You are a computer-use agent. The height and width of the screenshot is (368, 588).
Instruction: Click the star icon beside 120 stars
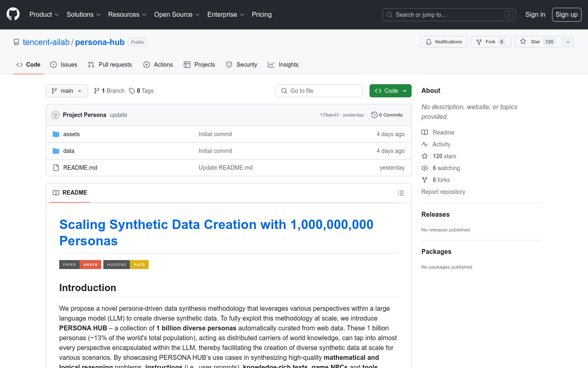click(425, 156)
